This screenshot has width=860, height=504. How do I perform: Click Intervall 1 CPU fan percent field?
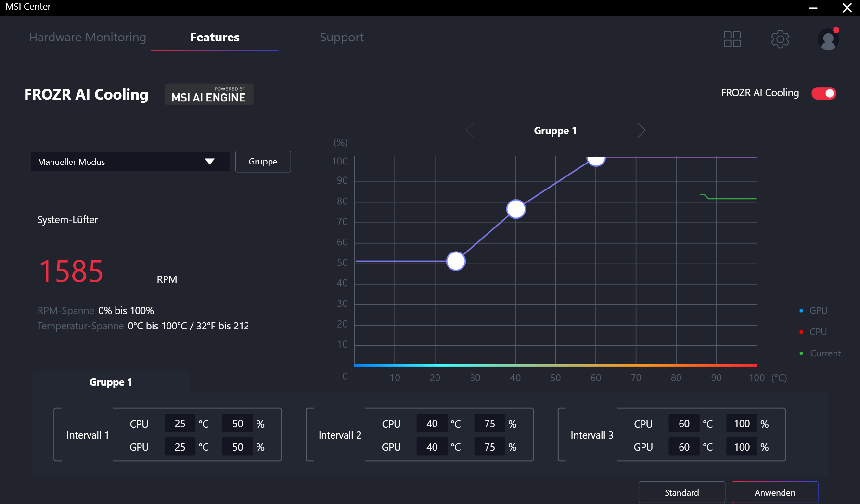pos(238,424)
